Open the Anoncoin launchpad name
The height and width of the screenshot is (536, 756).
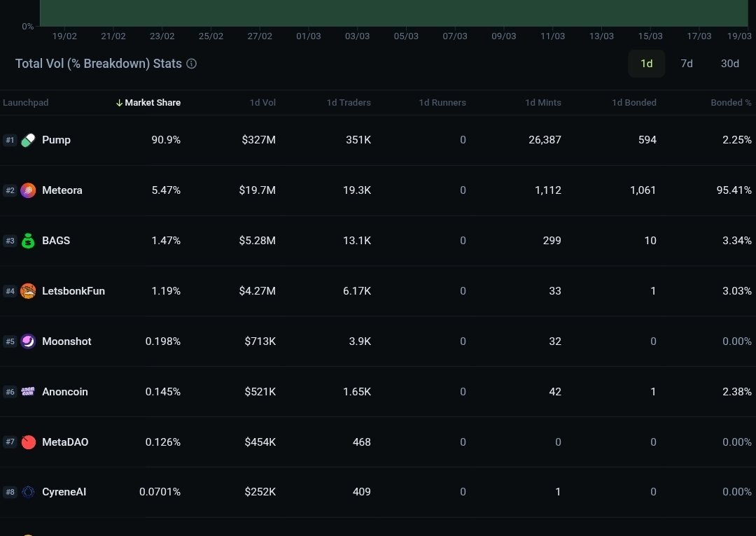pos(65,392)
